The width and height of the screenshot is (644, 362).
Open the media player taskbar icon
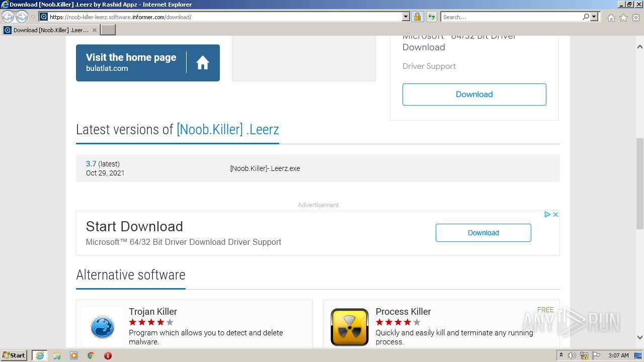coord(74,355)
